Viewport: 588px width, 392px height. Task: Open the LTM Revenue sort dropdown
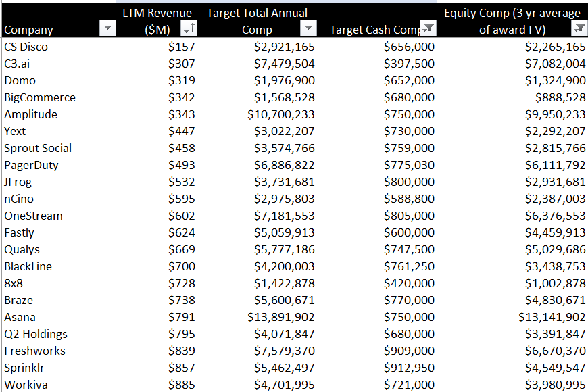click(x=189, y=28)
